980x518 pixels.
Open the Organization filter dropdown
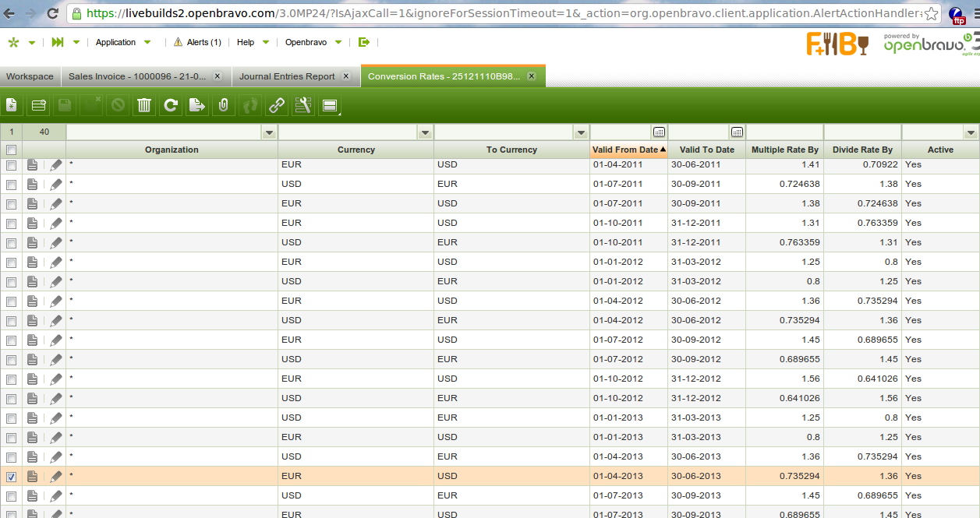tap(269, 132)
